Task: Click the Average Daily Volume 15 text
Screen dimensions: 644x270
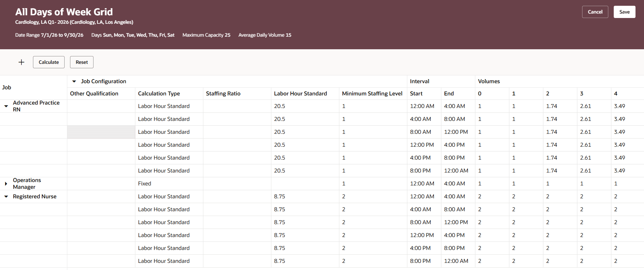Action: point(265,35)
